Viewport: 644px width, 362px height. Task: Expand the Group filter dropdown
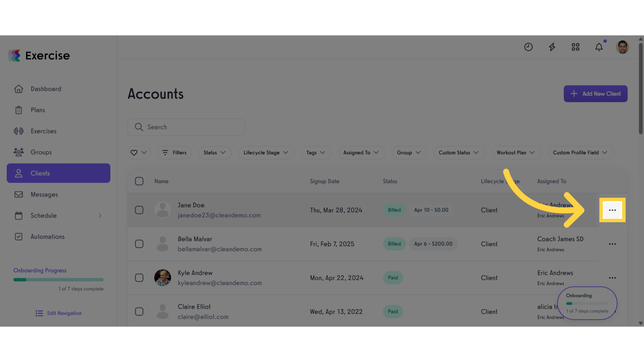coord(409,153)
